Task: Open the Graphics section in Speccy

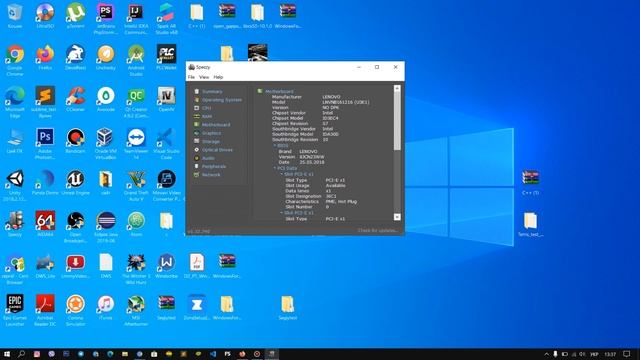Action: point(211,133)
